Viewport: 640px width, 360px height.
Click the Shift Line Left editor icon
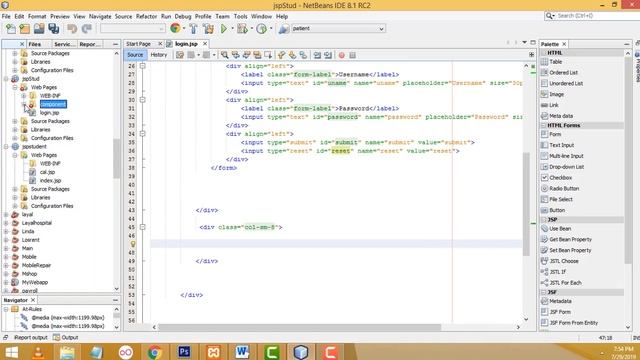[x=317, y=55]
